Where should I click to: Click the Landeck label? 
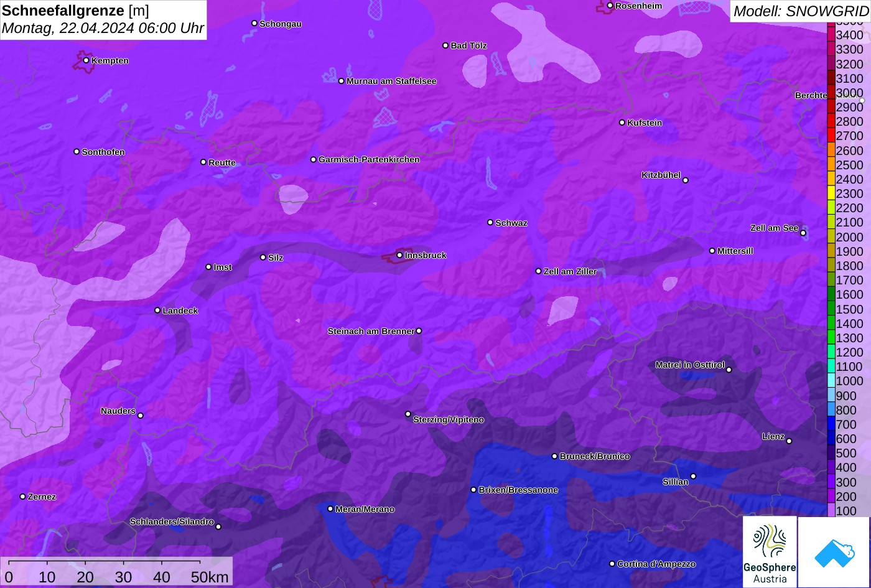[180, 310]
